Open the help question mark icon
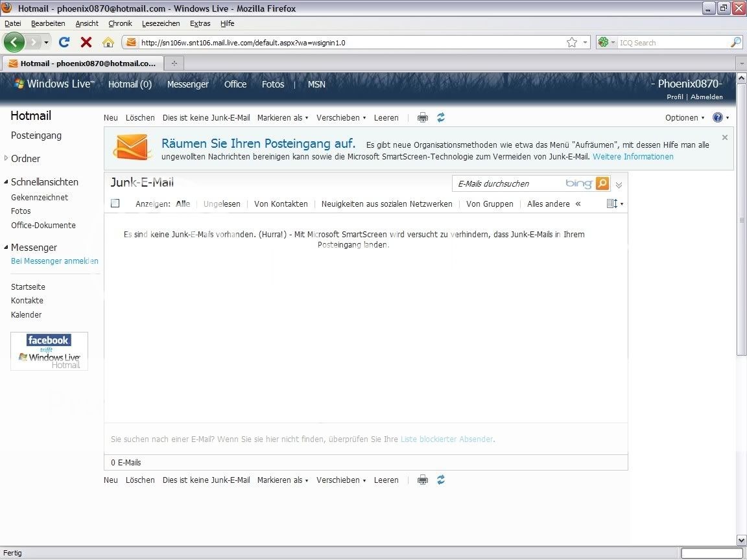747x560 pixels. [718, 117]
